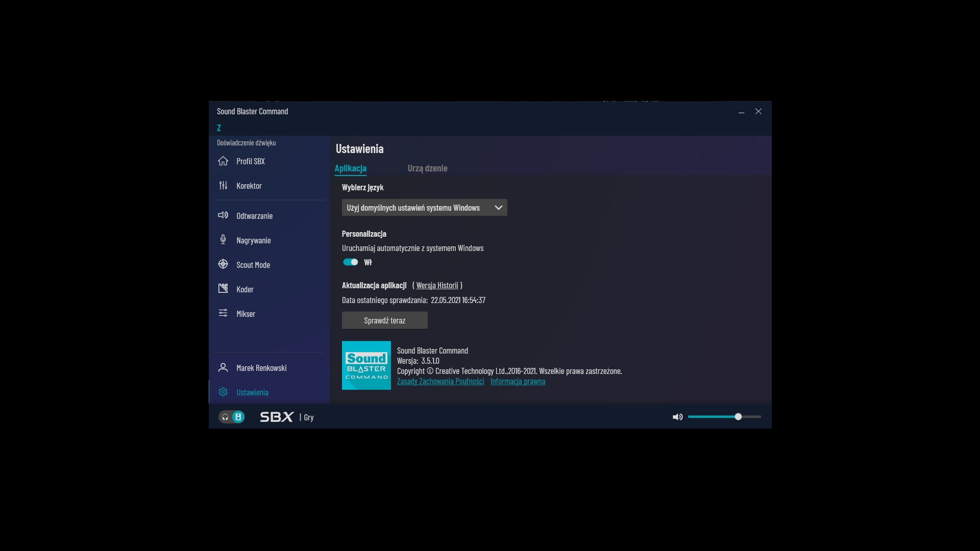Open Zasady Zachowania Poufności link

point(441,381)
